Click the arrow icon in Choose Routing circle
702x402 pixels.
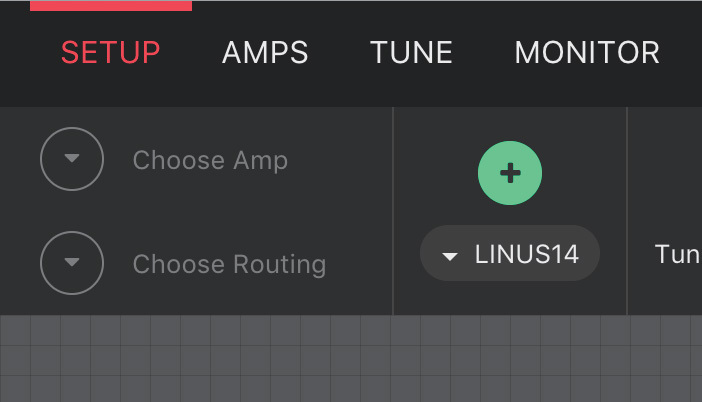click(x=72, y=261)
